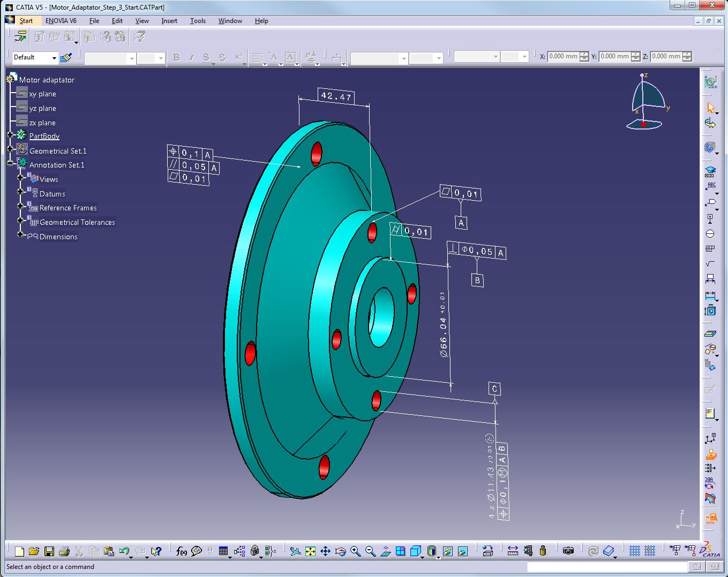Open the View menu
Viewport: 728px width, 577px height.
click(x=142, y=21)
